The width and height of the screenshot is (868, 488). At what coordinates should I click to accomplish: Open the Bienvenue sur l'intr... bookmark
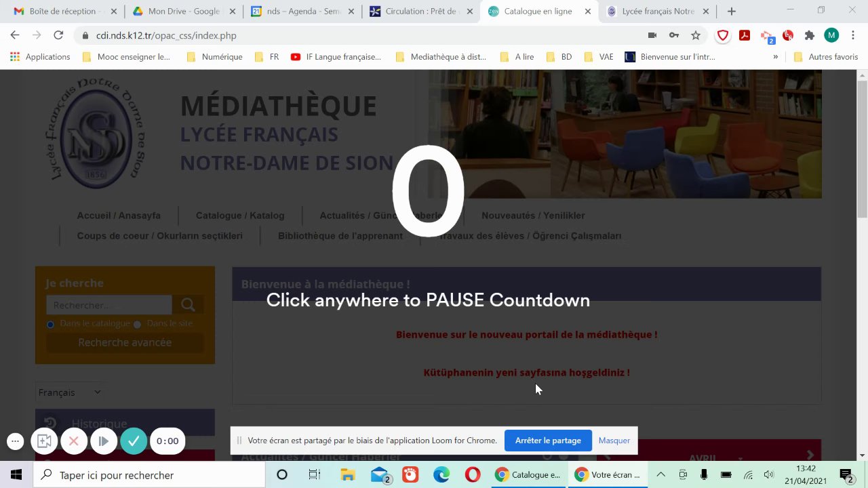pyautogui.click(x=670, y=57)
